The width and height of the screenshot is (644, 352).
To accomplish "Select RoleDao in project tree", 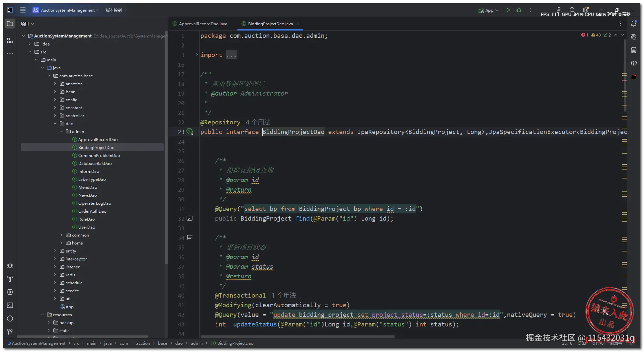I will [x=87, y=219].
